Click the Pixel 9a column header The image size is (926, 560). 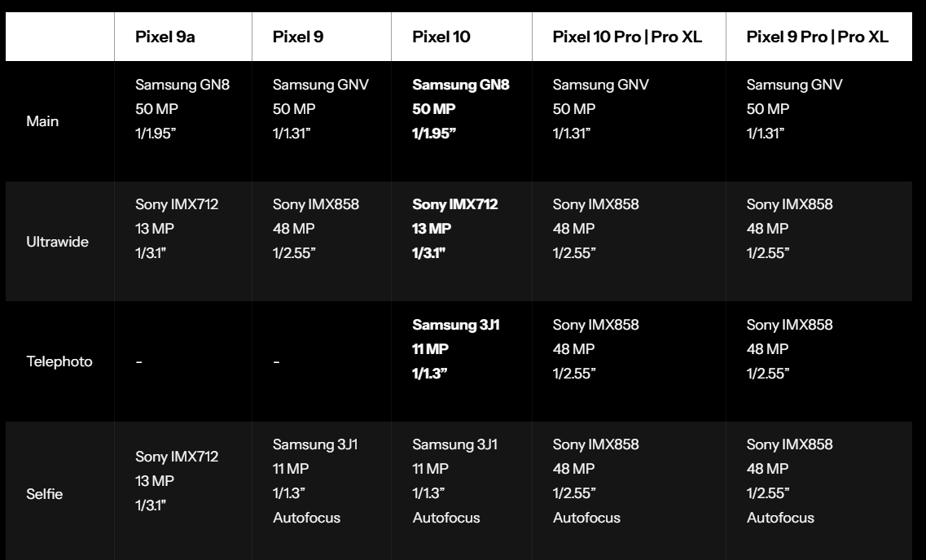pyautogui.click(x=165, y=37)
